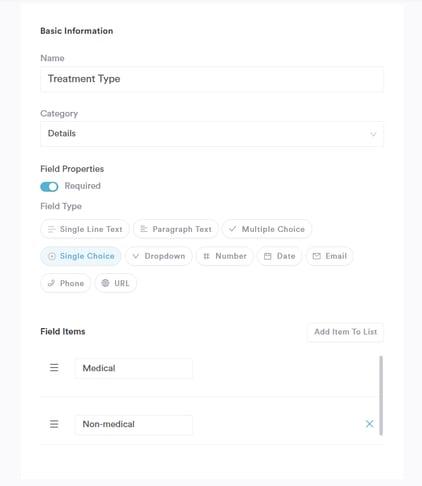422x486 pixels.
Task: Pick the Paragraph Text field type
Action: pyautogui.click(x=176, y=229)
